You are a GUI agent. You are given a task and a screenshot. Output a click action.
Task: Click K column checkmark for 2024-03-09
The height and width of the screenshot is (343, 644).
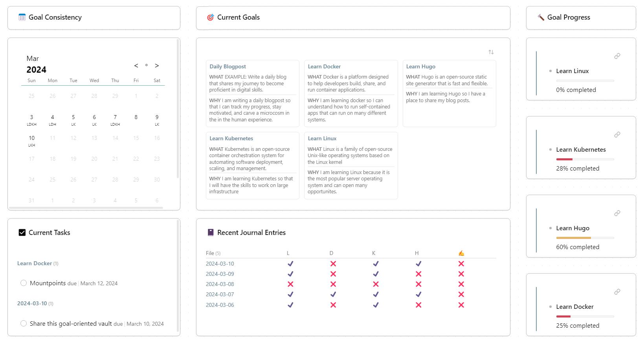tap(376, 274)
